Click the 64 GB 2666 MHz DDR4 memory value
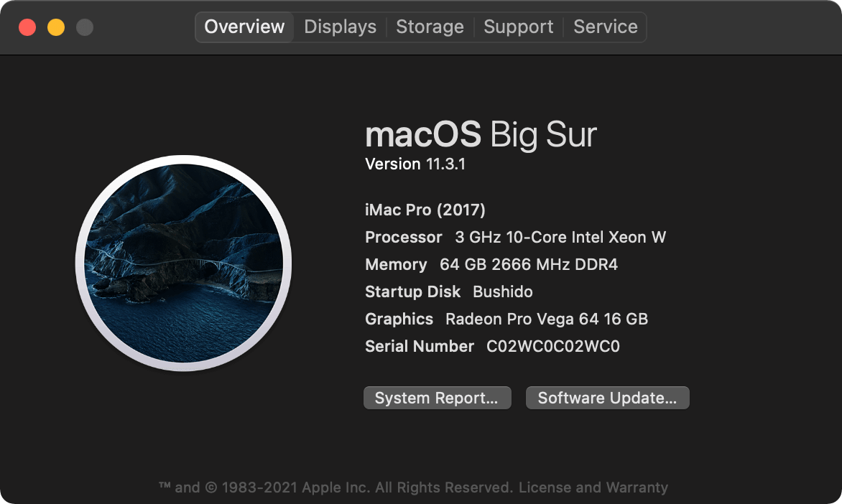 [x=528, y=265]
